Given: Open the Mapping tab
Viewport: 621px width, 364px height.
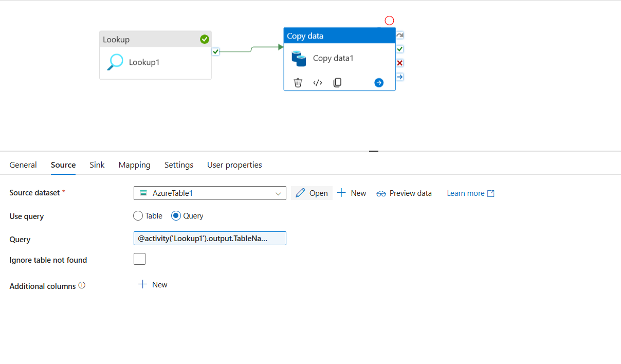Looking at the screenshot, I should tap(134, 165).
